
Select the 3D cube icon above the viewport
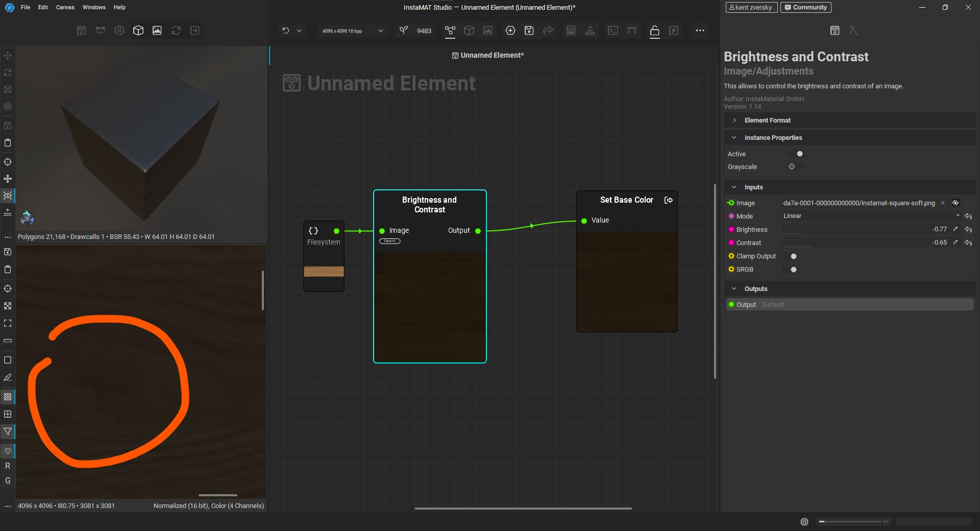pos(138,31)
